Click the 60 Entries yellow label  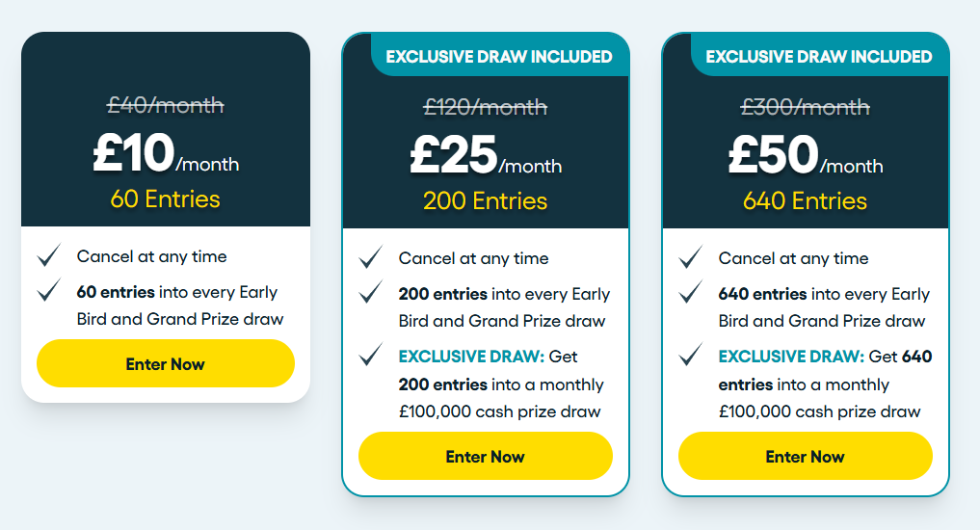click(166, 199)
